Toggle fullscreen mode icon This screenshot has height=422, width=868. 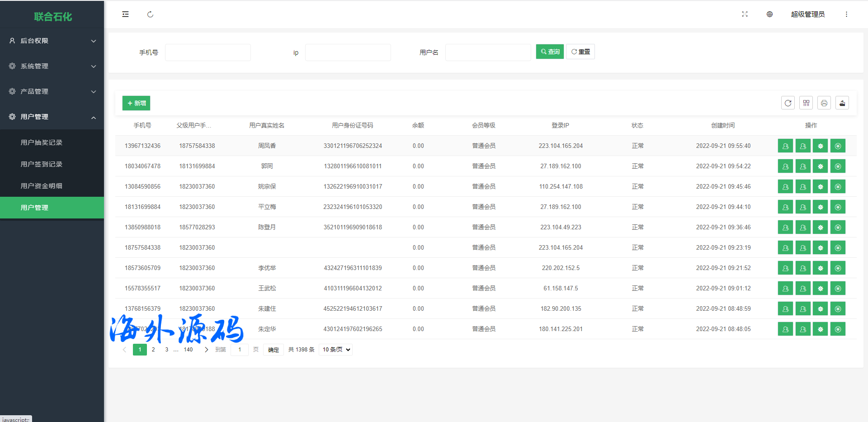pos(745,14)
